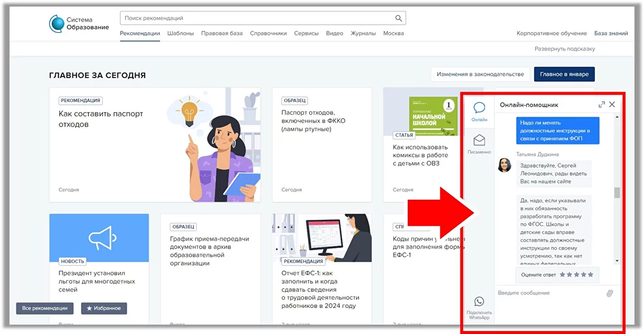644x334 pixels.
Task: Click the Система Образование logo
Action: tap(80, 24)
